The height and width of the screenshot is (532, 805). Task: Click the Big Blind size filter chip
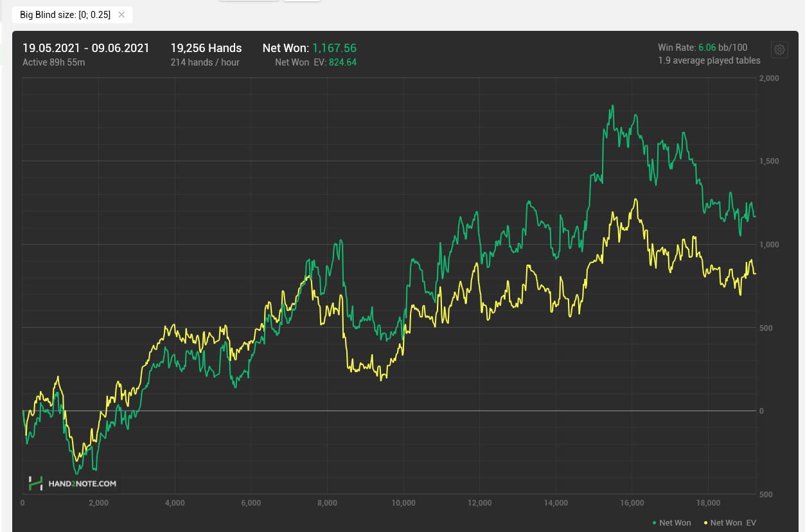(x=65, y=15)
